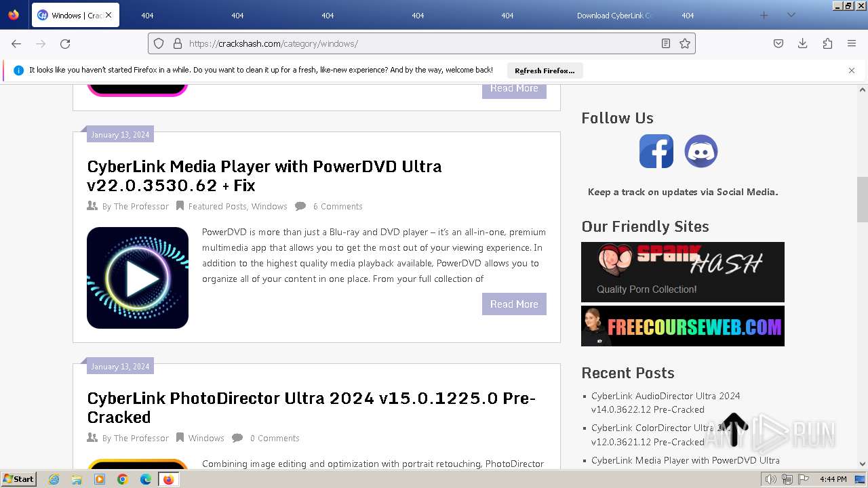Launch Microsoft Edge from the taskbar
Screen dimensions: 868x488
tap(146, 479)
